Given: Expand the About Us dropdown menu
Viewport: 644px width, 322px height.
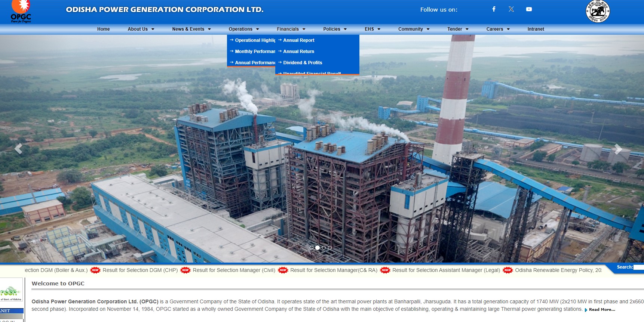Looking at the screenshot, I should pos(141,29).
